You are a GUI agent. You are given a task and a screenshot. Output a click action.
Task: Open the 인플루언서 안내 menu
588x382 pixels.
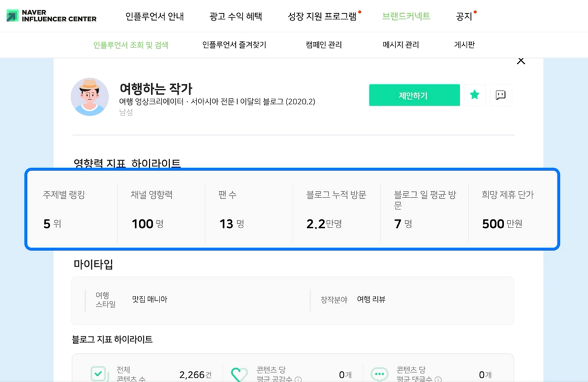coord(155,16)
